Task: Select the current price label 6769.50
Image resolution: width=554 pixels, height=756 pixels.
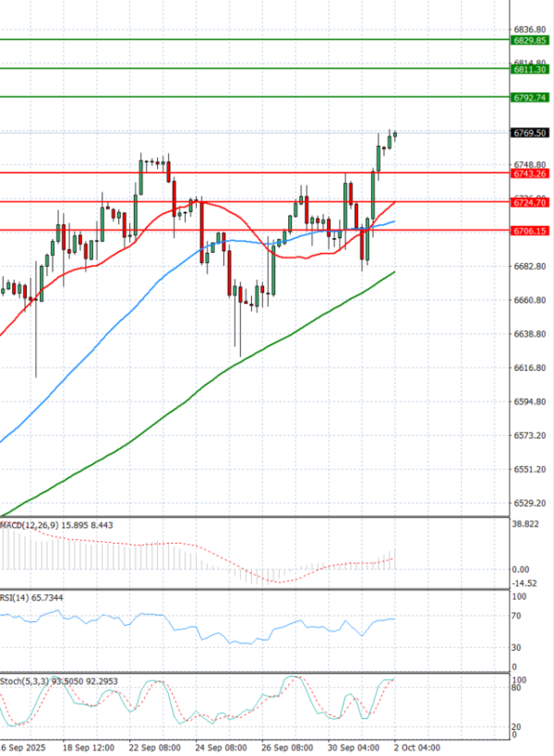Action: pyautogui.click(x=530, y=133)
